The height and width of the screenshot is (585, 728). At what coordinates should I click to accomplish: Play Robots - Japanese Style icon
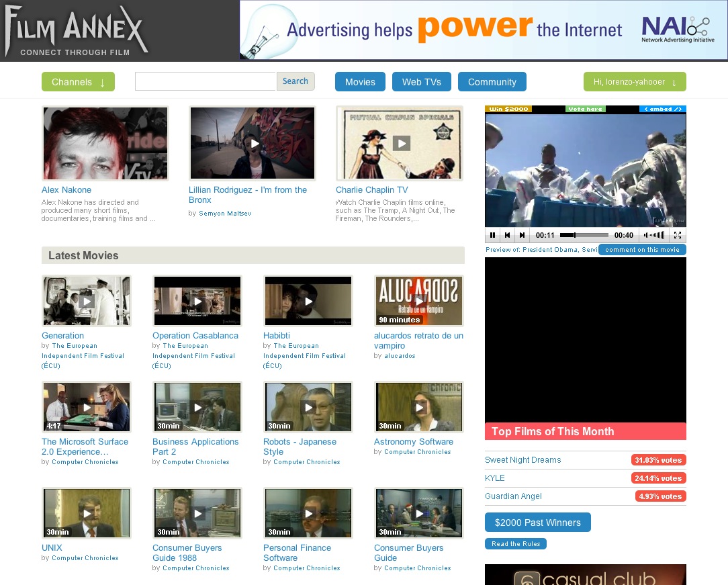[x=309, y=408]
